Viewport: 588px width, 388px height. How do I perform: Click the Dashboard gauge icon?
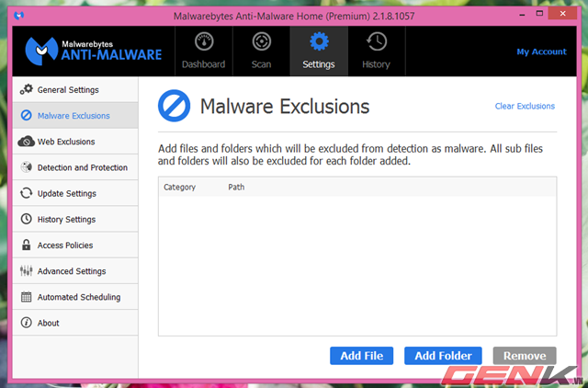pyautogui.click(x=204, y=41)
